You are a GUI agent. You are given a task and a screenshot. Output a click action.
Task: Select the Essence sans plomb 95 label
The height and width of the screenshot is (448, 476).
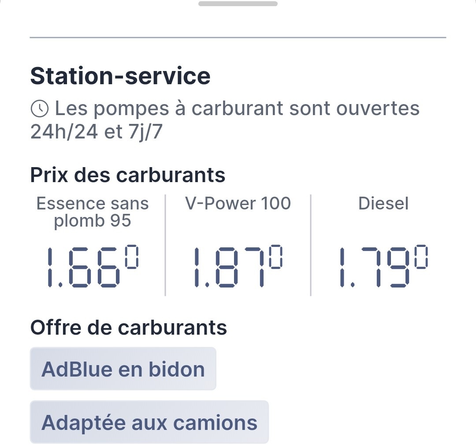coord(93,212)
